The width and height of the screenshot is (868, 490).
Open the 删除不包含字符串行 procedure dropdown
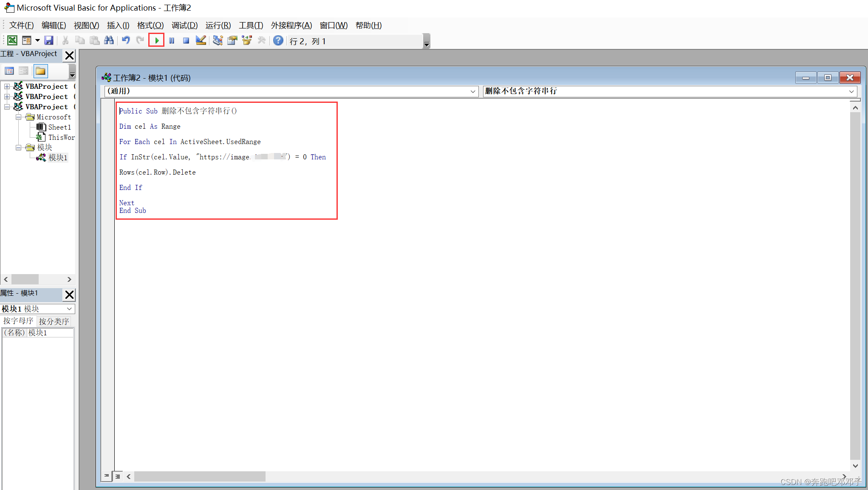(x=851, y=91)
